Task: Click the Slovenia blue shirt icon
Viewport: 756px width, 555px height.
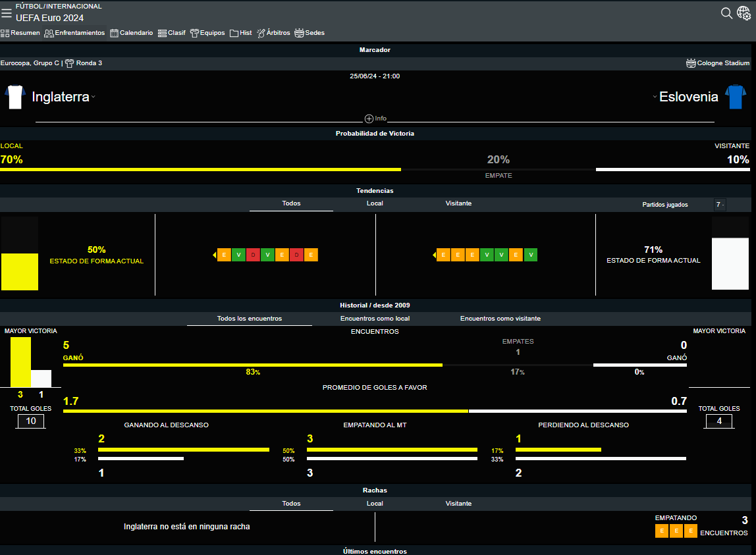Action: [734, 97]
